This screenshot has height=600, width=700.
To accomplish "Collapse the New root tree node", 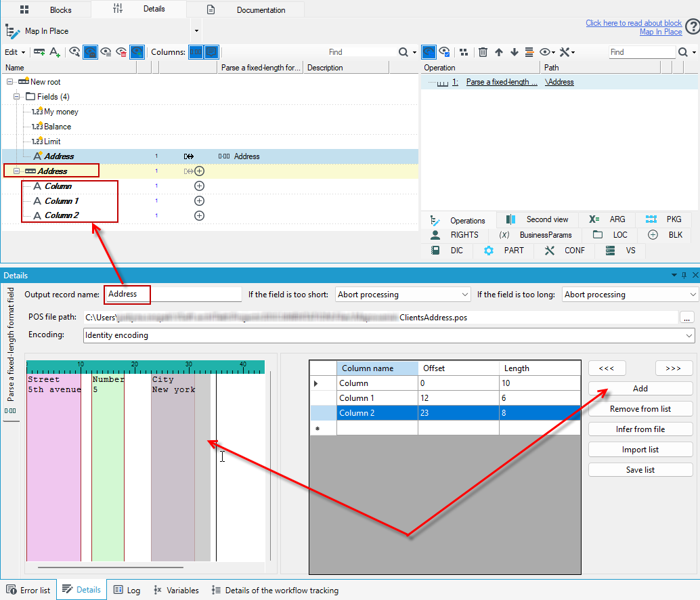I will 9,82.
